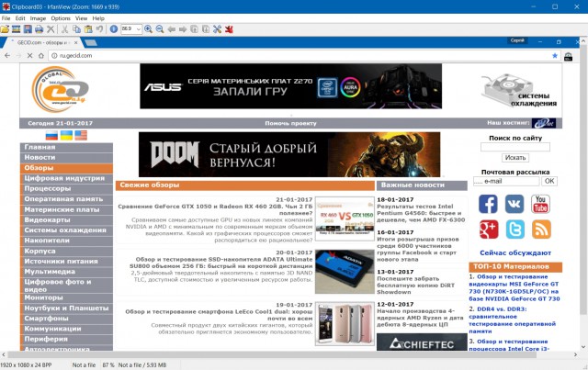This screenshot has height=370, width=588.
Task: Click the Russian flag language icon
Action: point(51,135)
